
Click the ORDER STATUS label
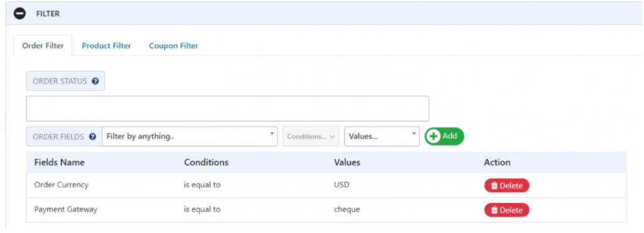point(60,81)
